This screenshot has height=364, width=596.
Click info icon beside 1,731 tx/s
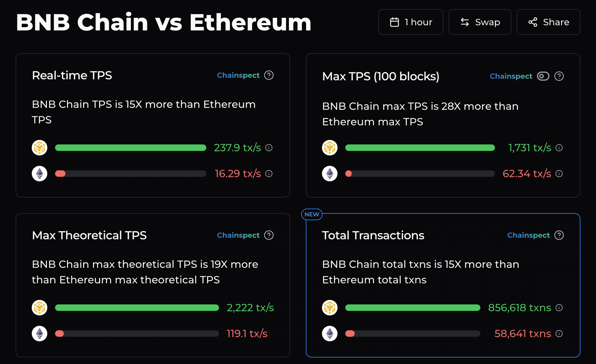click(559, 148)
